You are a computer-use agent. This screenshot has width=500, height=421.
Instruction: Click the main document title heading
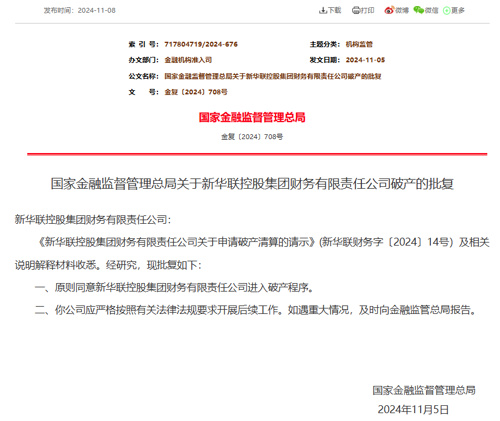[x=252, y=184]
